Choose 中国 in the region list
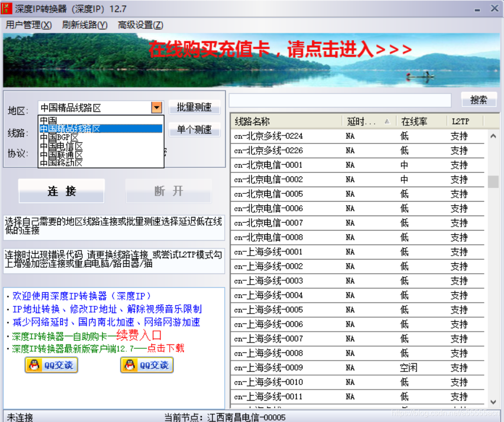The height and width of the screenshot is (422, 504). pos(101,120)
